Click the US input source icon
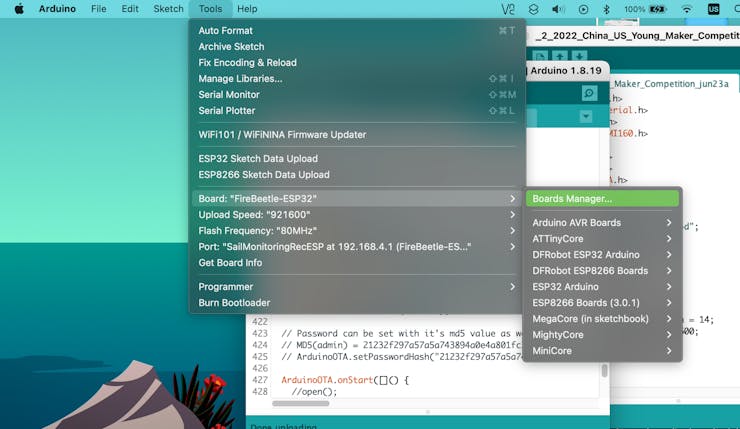 [x=713, y=9]
